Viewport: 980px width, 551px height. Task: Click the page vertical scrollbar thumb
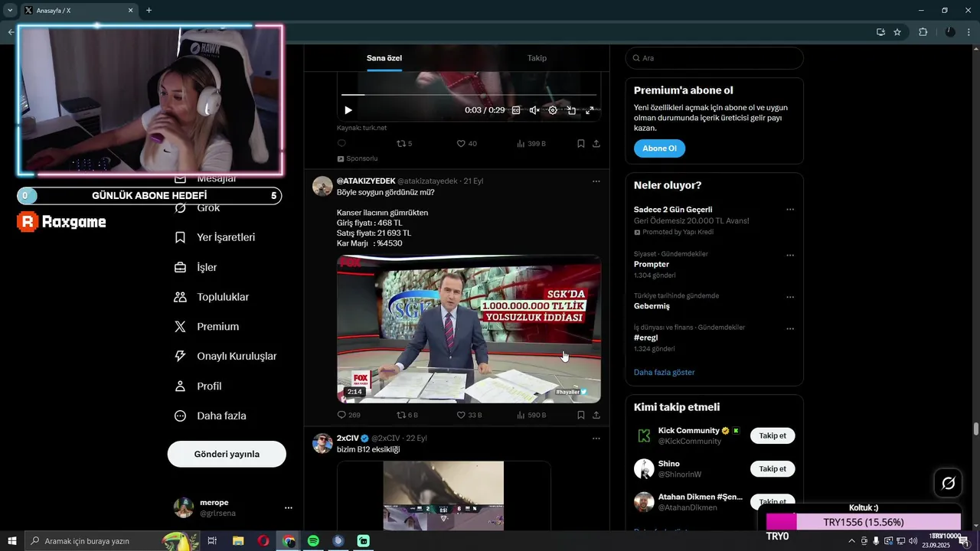976,429
